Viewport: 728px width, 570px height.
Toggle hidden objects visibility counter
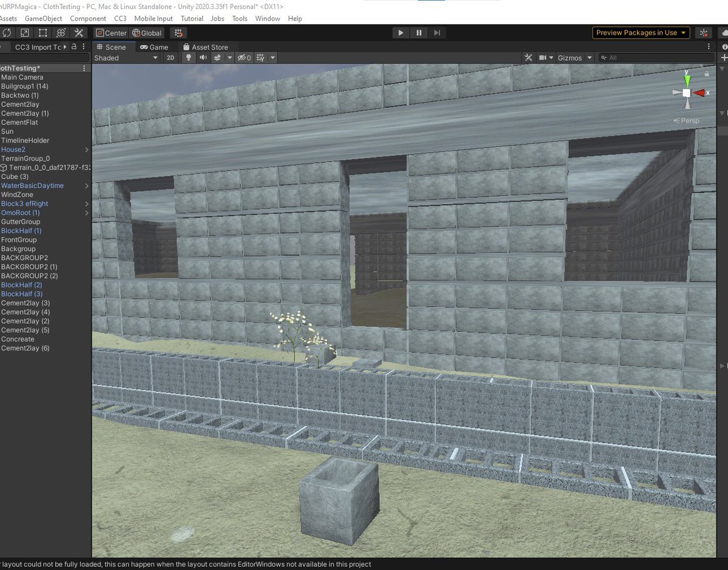pos(244,58)
